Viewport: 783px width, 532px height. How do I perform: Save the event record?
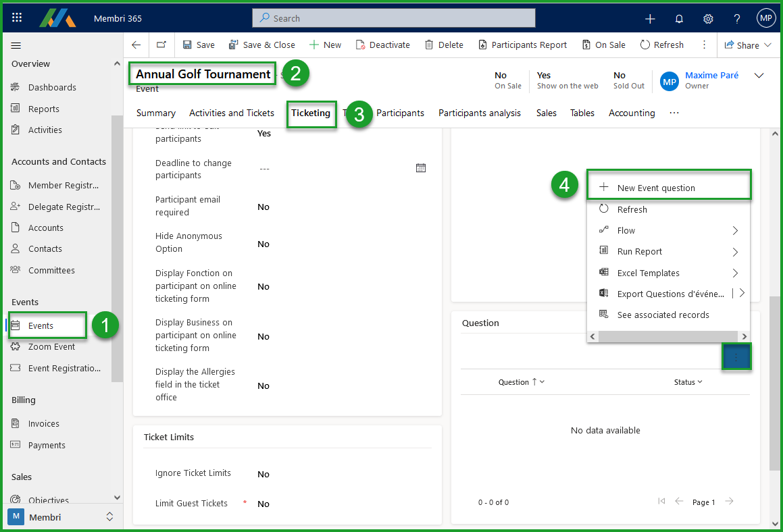click(199, 45)
